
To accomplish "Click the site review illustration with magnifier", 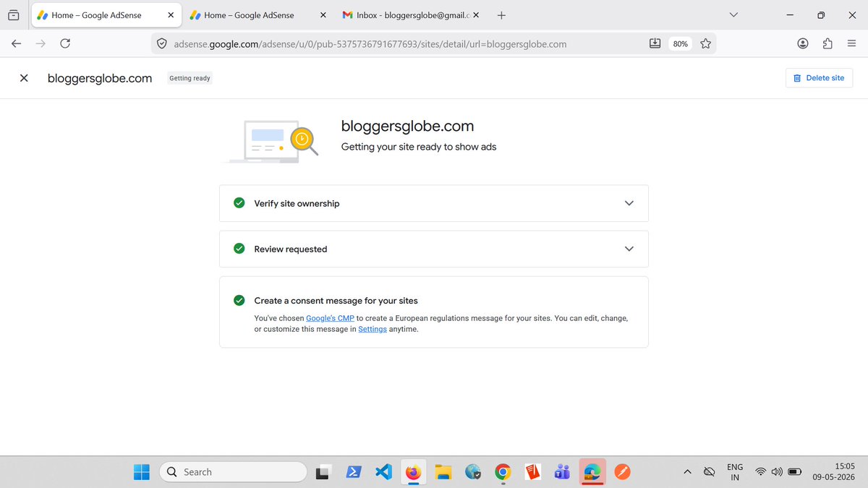I will [271, 140].
